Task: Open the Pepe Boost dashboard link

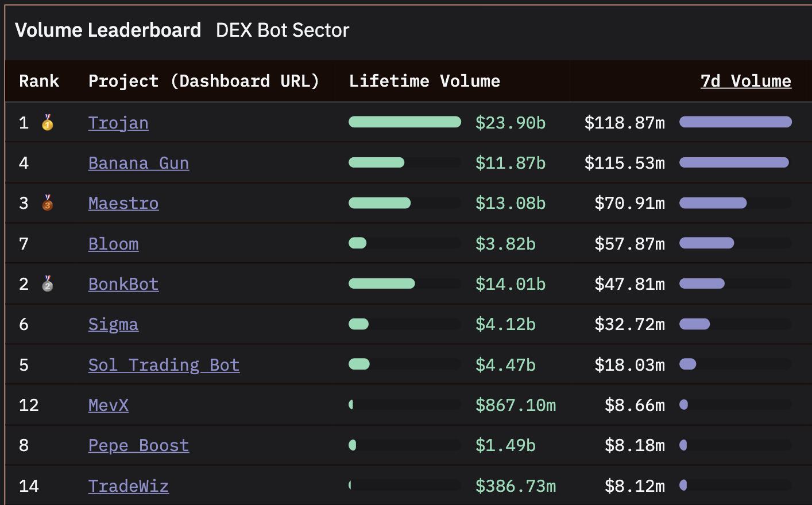Action: point(138,445)
